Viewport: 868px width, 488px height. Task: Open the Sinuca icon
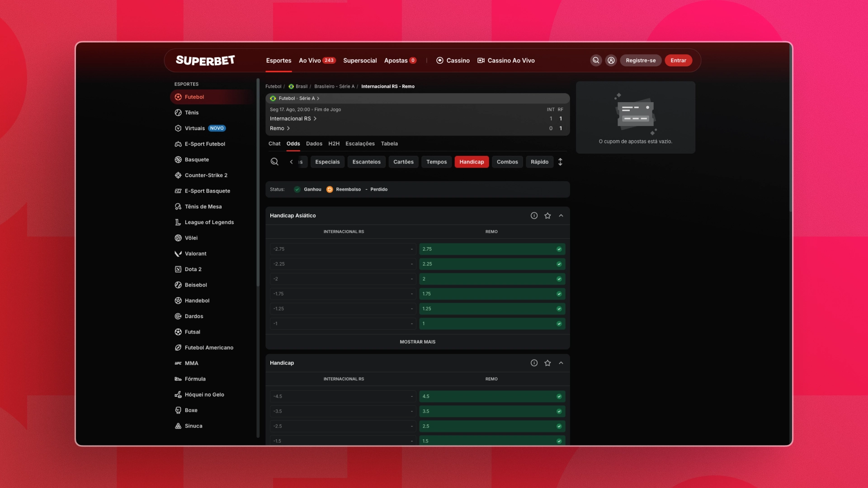178,426
